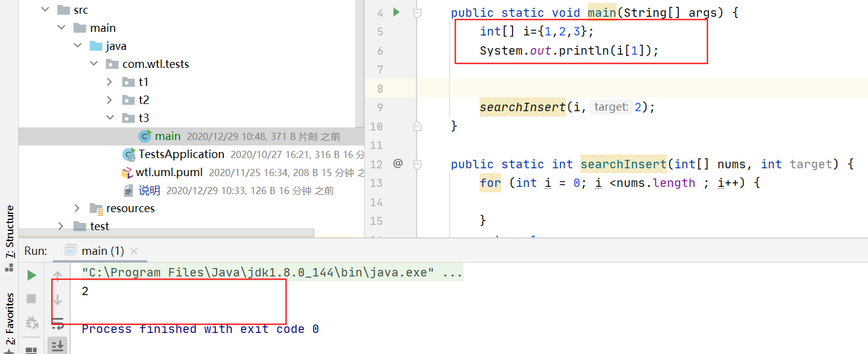
Task: Click the window icon on the main (1) tab
Action: tap(70, 251)
